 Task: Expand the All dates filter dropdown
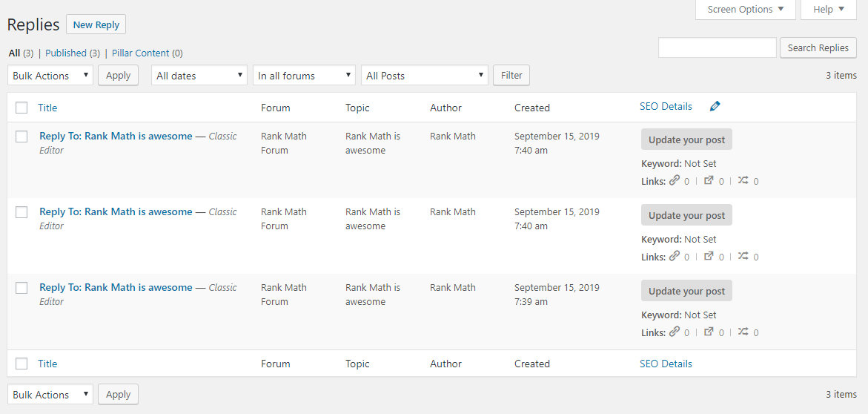pyautogui.click(x=200, y=76)
